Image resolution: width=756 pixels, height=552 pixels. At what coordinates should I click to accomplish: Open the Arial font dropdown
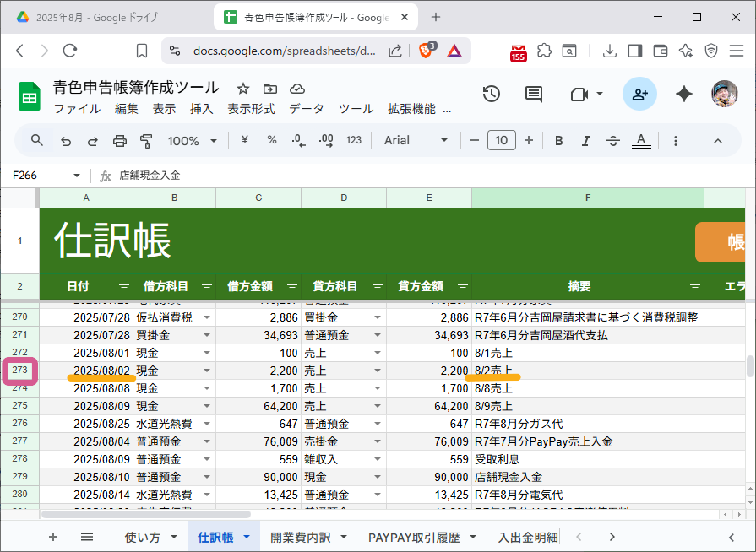tap(415, 140)
